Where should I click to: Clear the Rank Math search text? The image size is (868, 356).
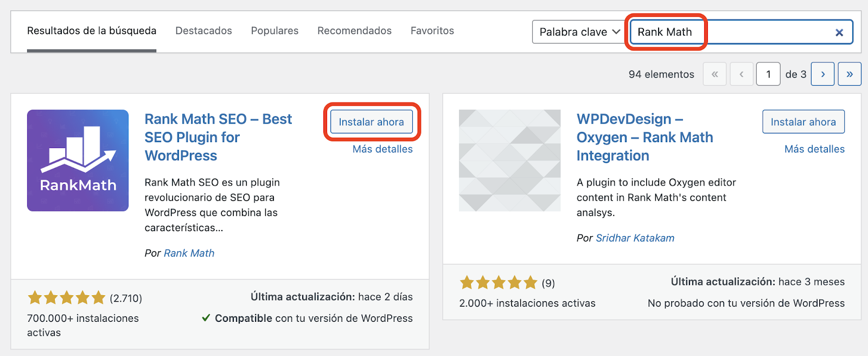(839, 33)
